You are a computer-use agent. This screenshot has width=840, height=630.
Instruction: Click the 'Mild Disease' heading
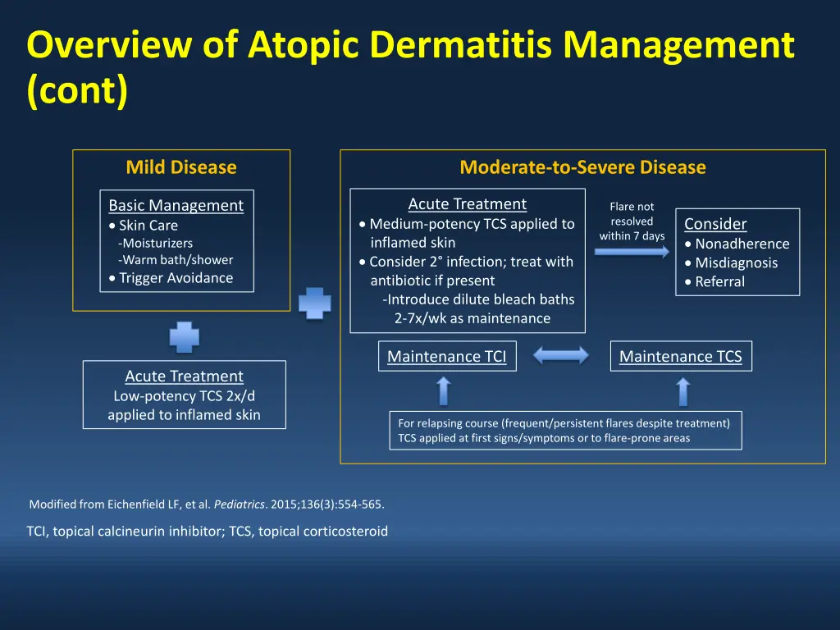click(x=181, y=167)
